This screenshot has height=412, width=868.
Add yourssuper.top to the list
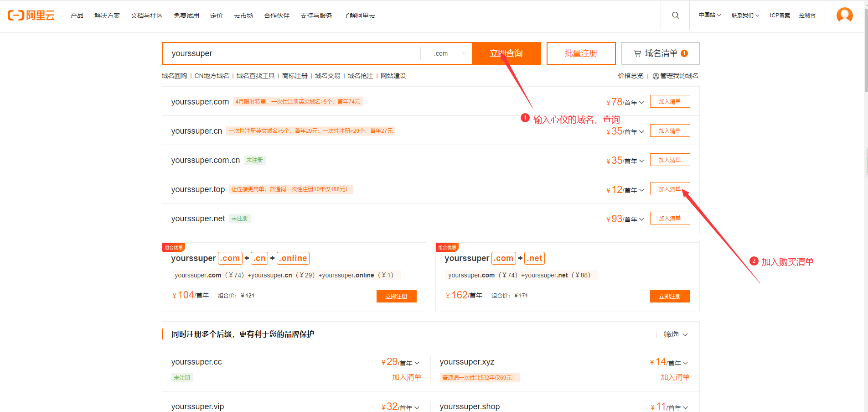coord(670,189)
